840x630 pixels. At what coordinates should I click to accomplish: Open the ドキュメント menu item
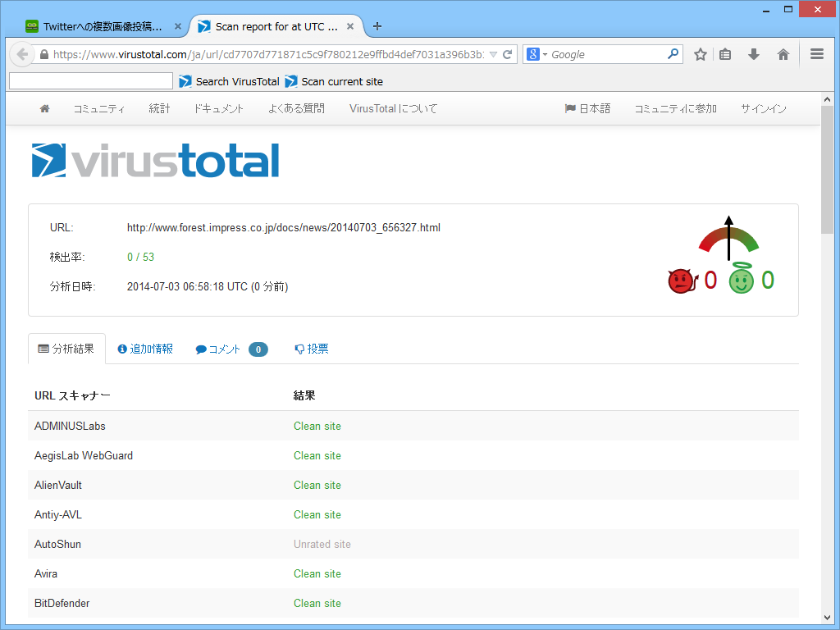(x=218, y=109)
